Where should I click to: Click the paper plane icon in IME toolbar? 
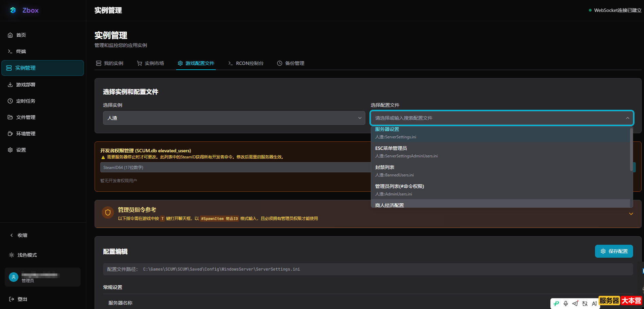[575, 304]
